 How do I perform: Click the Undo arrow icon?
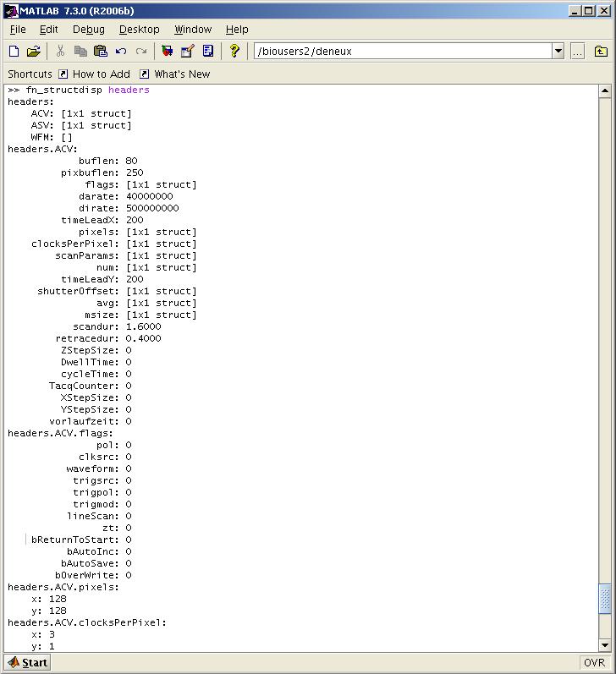point(121,51)
